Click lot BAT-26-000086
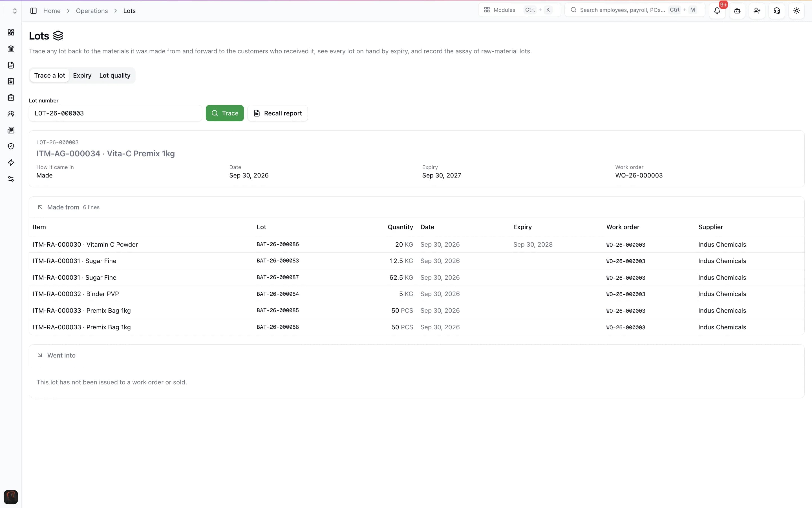Viewport: 812px width, 508px height. [278, 245]
